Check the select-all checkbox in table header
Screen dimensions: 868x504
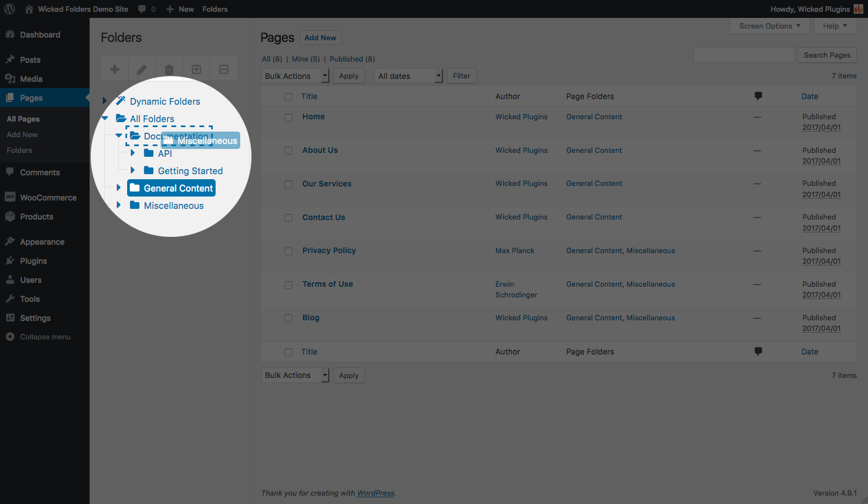288,96
